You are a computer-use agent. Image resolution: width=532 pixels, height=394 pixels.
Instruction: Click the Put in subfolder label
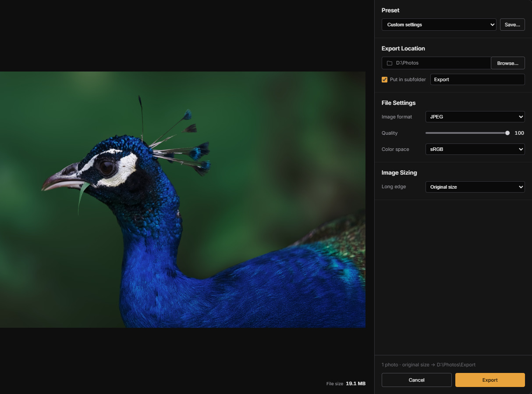(408, 79)
